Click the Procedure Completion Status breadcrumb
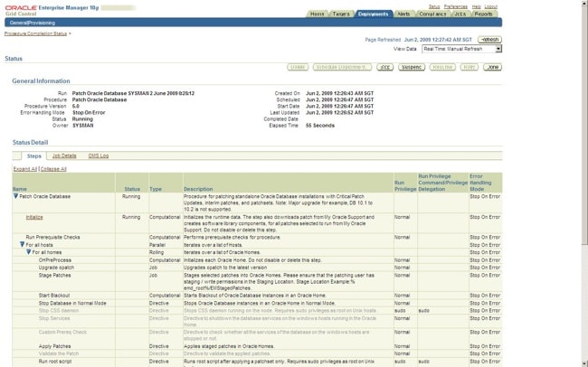The width and height of the screenshot is (588, 367). click(35, 33)
